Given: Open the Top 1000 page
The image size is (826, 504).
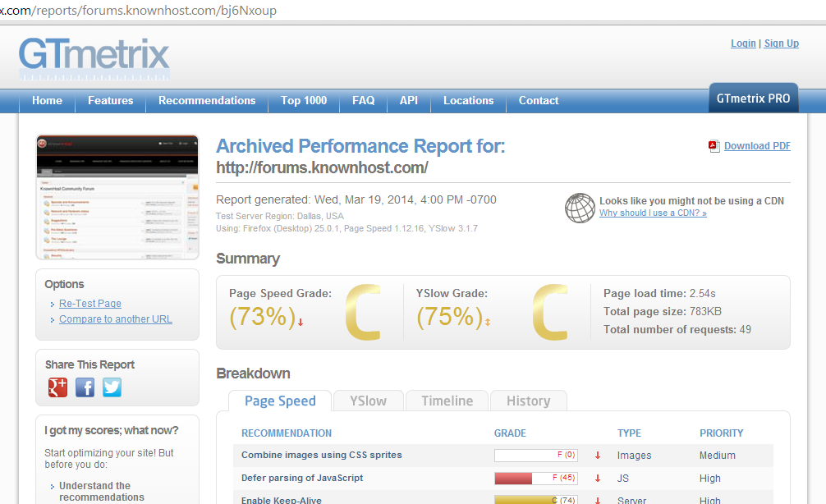Looking at the screenshot, I should coord(304,101).
